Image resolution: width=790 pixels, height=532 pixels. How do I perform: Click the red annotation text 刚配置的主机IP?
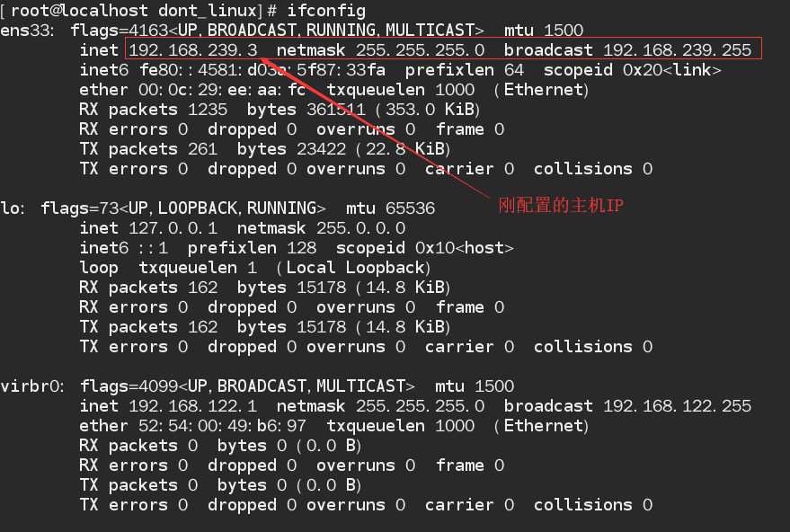click(x=560, y=206)
